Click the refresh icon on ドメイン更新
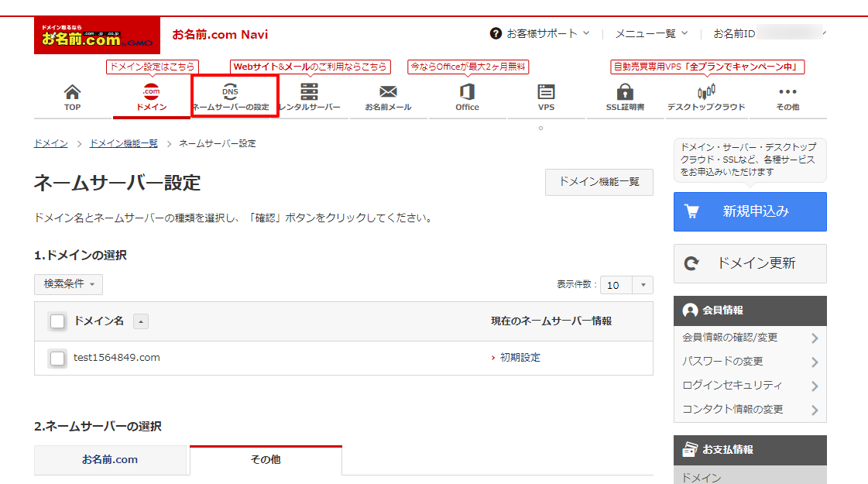Image resolution: width=868 pixels, height=484 pixels. pyautogui.click(x=691, y=263)
